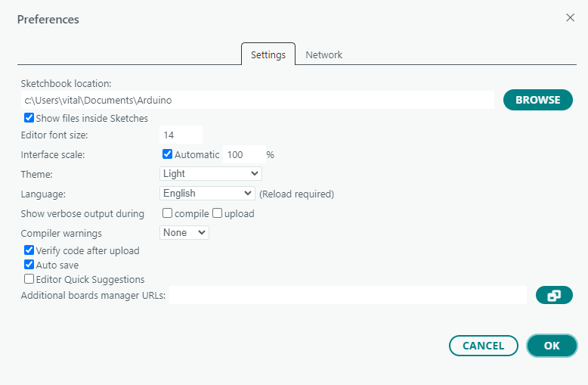
Task: Open the additional boards URLs editor icon
Action: coord(553,296)
